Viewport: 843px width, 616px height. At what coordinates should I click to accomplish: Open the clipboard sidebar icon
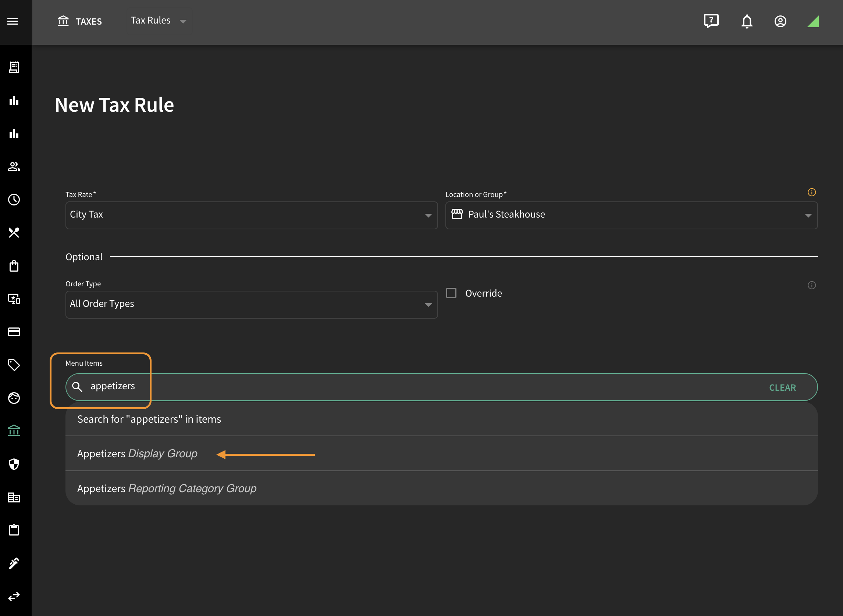coord(14,530)
